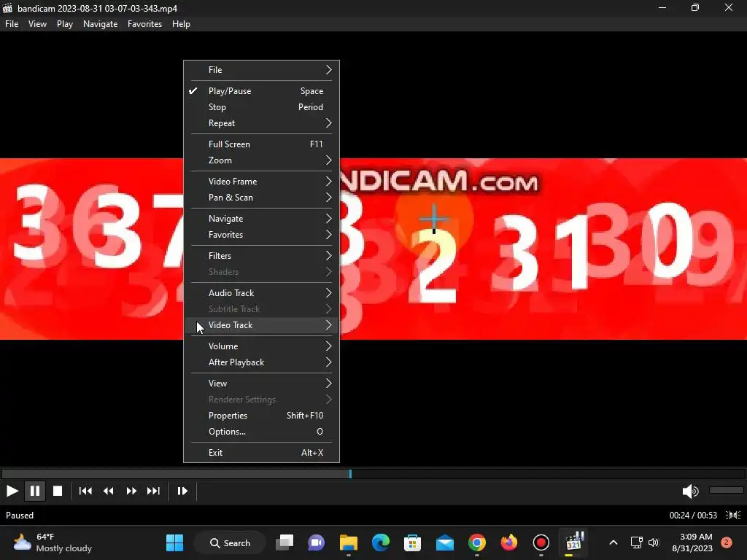Open the Chat (Teams) taskbar icon

(x=317, y=542)
